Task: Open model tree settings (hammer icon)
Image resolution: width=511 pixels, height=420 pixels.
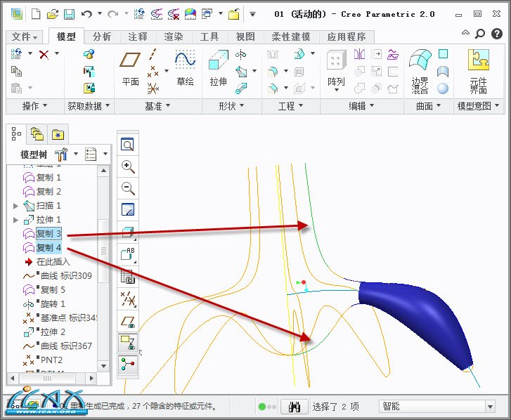Action: tap(61, 154)
